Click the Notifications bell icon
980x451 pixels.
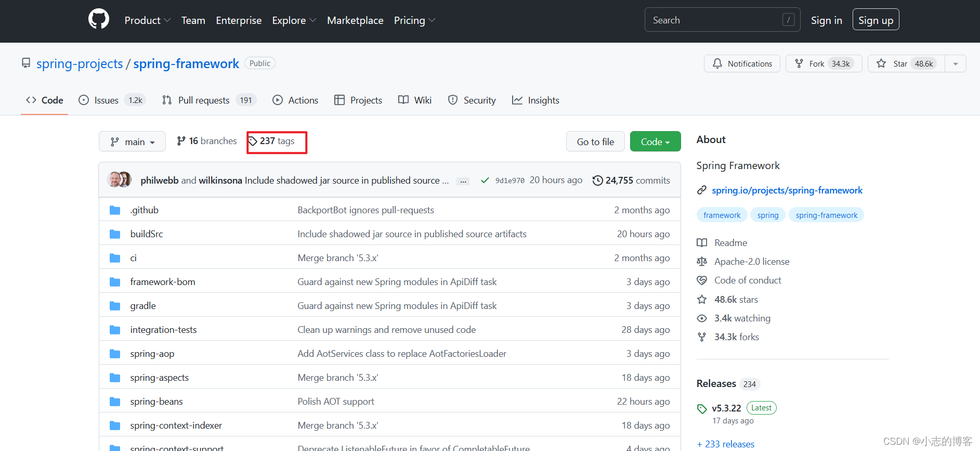717,63
